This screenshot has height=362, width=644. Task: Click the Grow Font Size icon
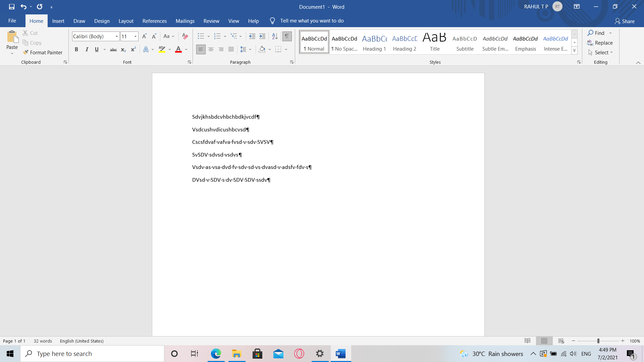point(144,36)
